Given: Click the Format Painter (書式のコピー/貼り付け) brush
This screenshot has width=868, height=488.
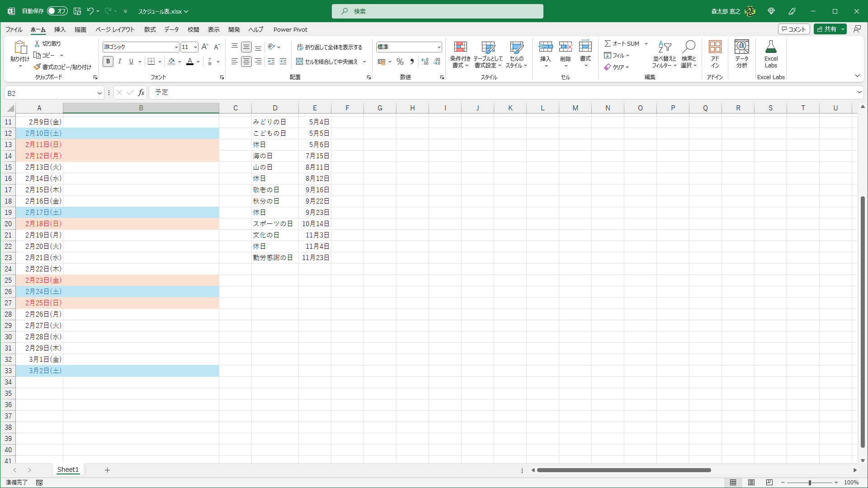Looking at the screenshot, I should tap(37, 67).
